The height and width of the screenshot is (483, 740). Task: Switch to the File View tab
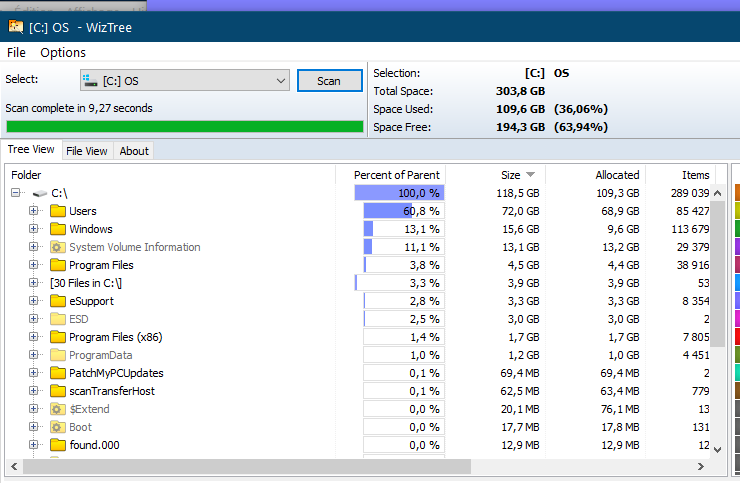point(87,151)
